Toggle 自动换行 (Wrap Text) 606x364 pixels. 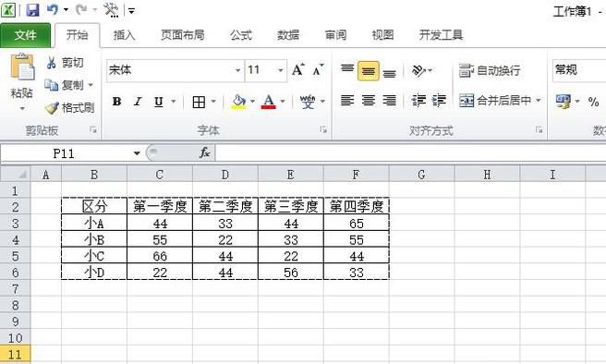[490, 71]
